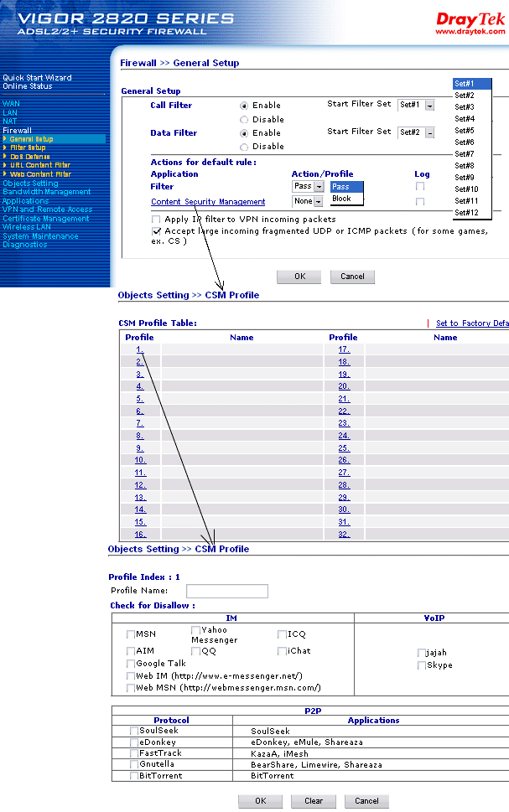Tick the Log checkbox for Content Security Management
The width and height of the screenshot is (509, 812).
click(x=420, y=201)
